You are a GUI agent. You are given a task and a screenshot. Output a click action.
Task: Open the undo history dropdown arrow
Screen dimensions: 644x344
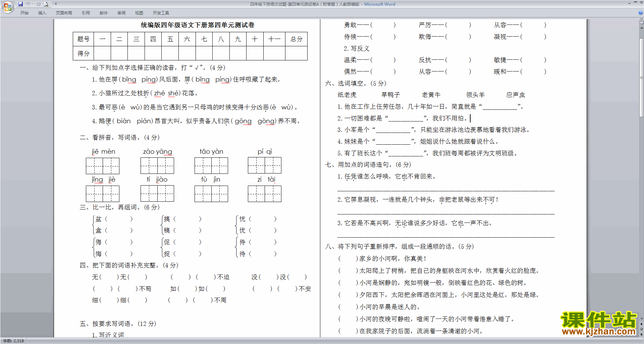tap(33, 4)
